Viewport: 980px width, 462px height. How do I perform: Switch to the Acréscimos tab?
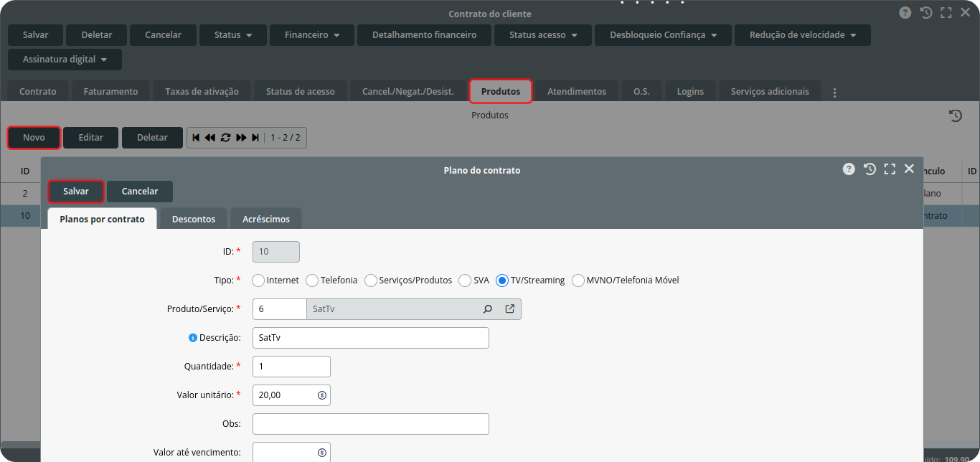coord(266,219)
